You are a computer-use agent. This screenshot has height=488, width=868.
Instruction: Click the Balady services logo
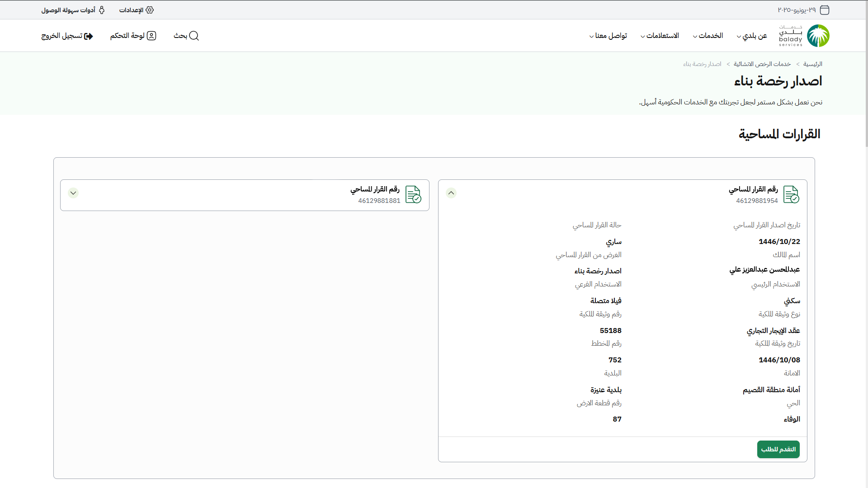(804, 36)
